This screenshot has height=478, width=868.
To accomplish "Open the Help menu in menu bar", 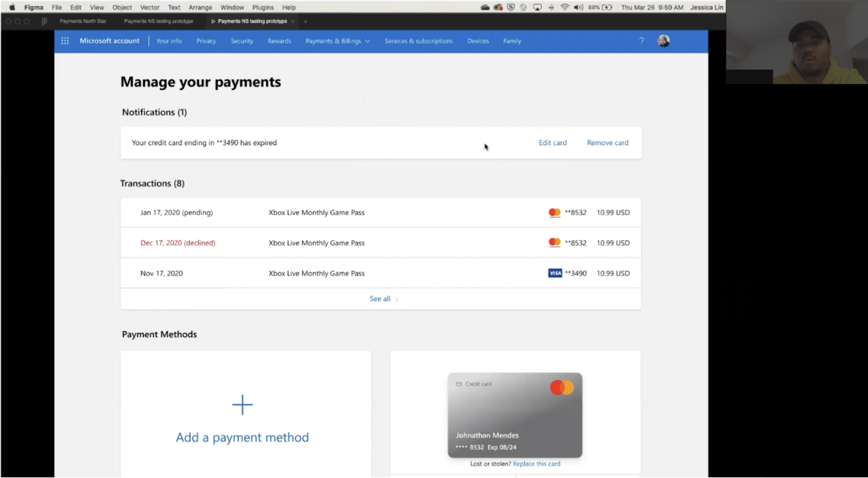I will tap(289, 8).
